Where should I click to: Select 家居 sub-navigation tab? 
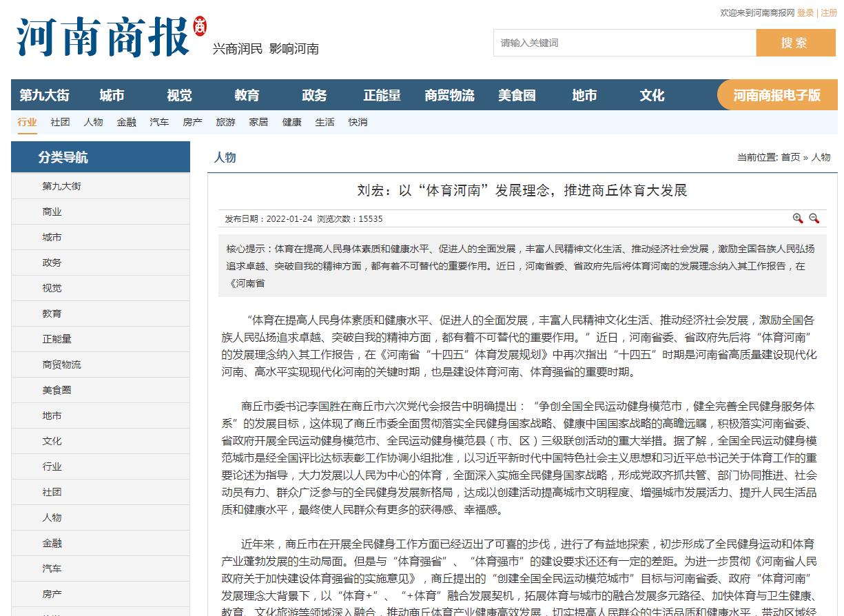click(259, 122)
